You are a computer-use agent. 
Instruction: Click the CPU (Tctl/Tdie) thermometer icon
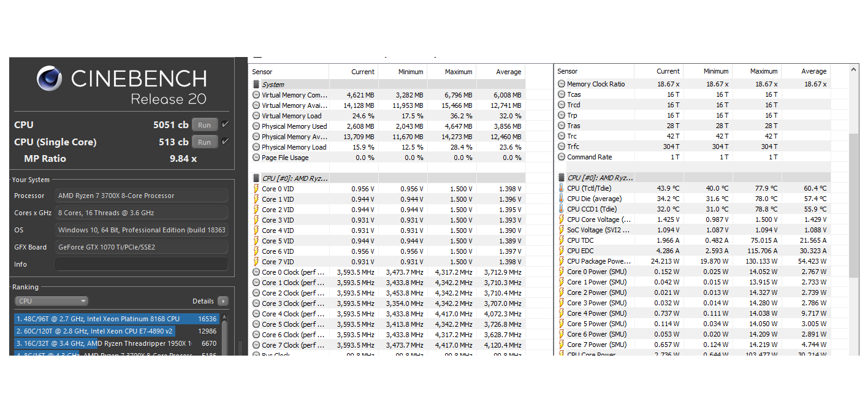click(562, 188)
